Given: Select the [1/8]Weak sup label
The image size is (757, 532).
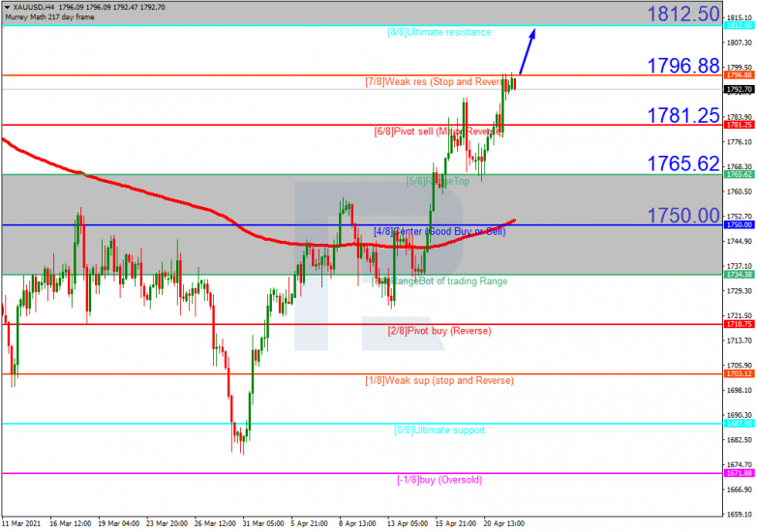Looking at the screenshot, I should click(439, 380).
